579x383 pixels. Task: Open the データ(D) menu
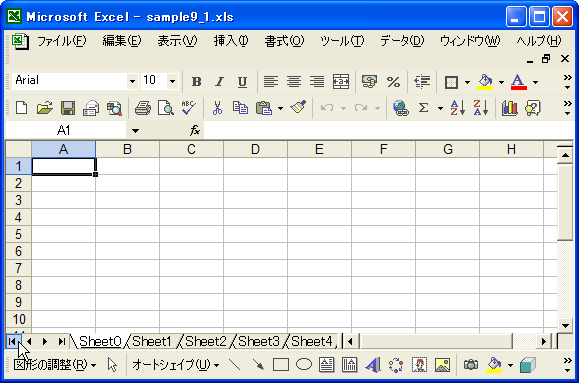pos(402,41)
